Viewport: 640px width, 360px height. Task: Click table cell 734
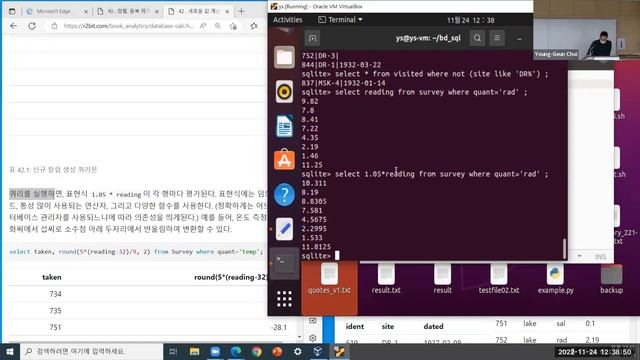[56, 294]
